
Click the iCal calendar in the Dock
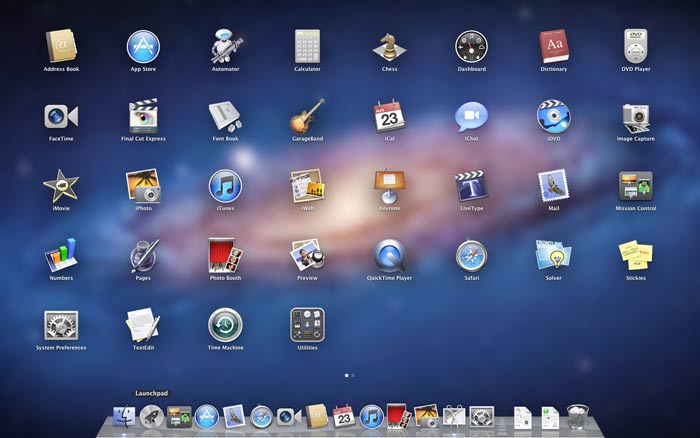[344, 417]
